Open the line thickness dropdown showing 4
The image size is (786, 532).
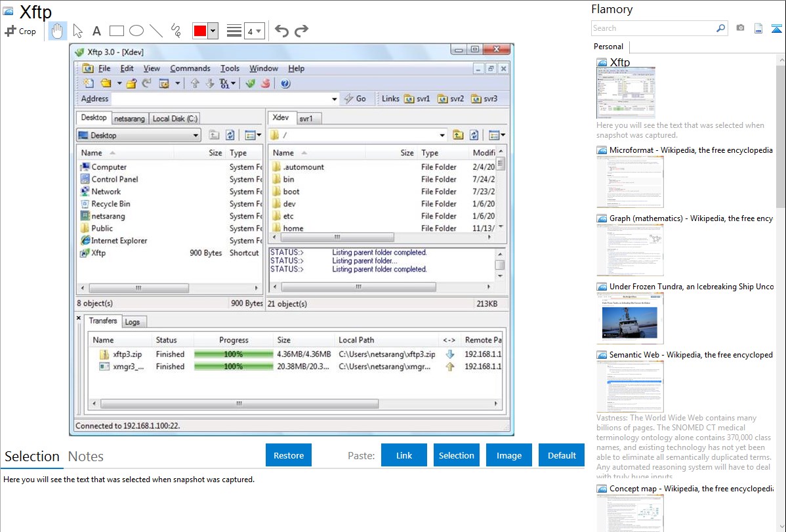click(x=255, y=31)
